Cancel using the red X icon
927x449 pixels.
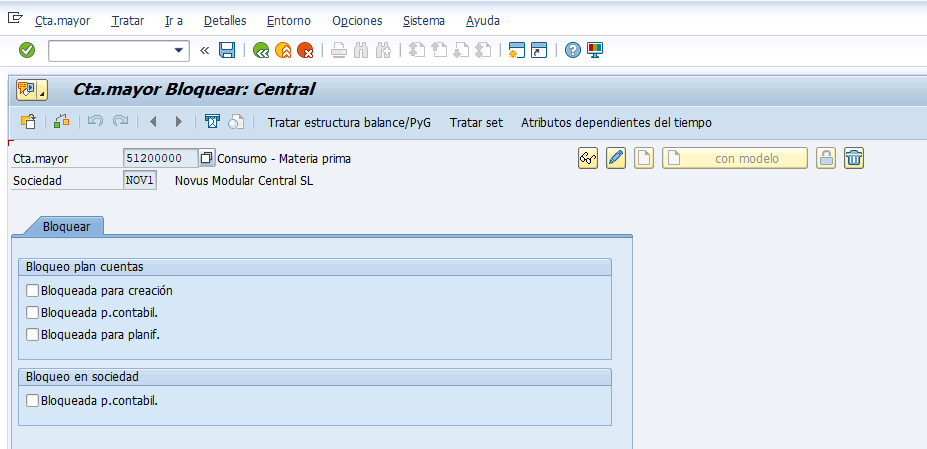click(305, 51)
